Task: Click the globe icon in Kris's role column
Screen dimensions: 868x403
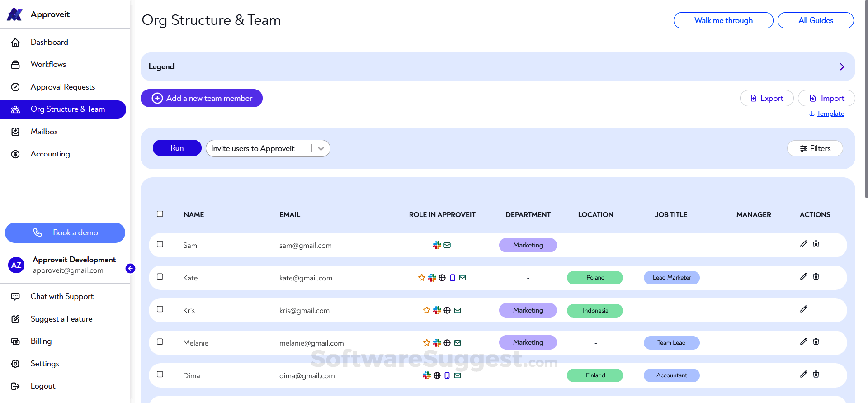Action: click(x=447, y=310)
